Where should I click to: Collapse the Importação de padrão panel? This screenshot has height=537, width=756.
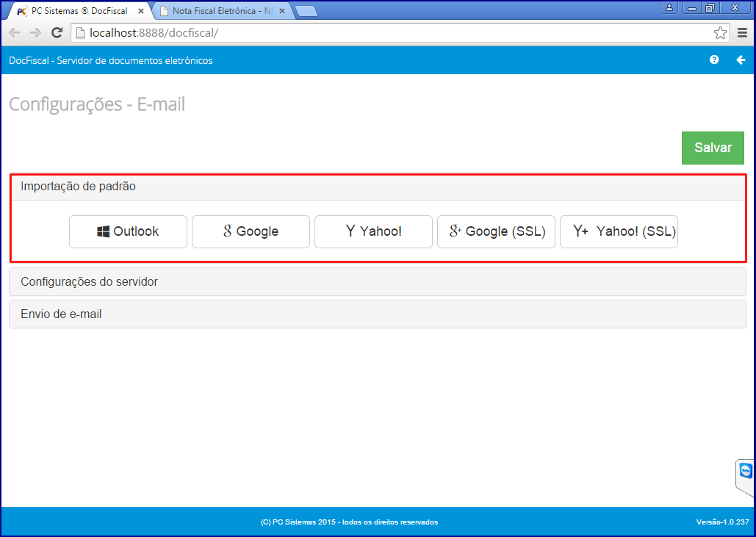[378, 187]
